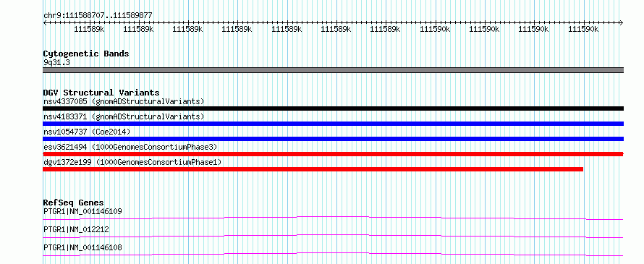Select the red esv3621494 variant bar
Screen dimensions: 644x264
pos(333,154)
